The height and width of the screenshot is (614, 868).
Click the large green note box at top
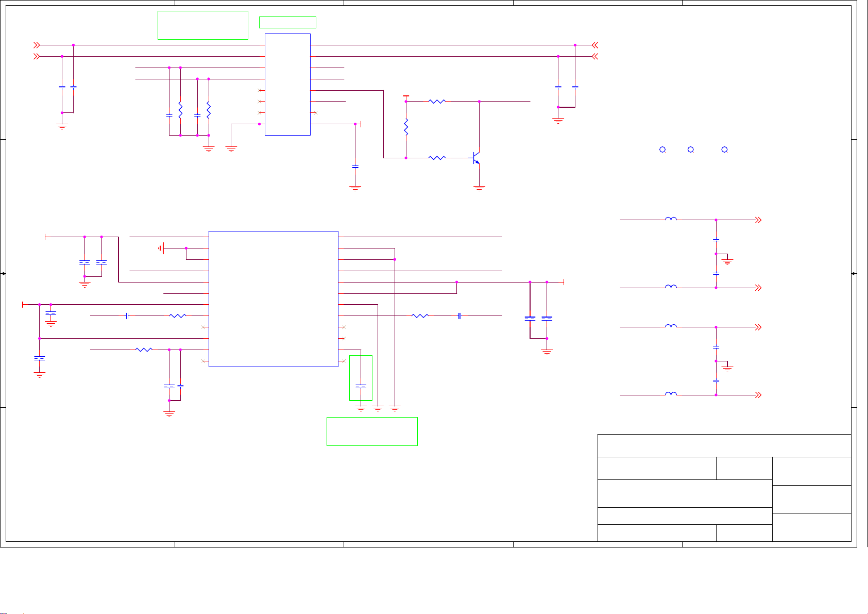point(202,25)
